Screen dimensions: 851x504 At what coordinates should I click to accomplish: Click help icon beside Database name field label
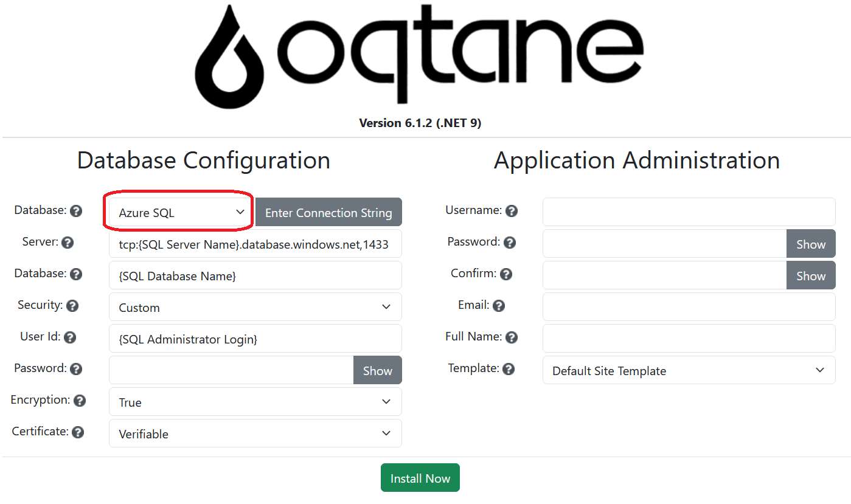click(x=76, y=274)
